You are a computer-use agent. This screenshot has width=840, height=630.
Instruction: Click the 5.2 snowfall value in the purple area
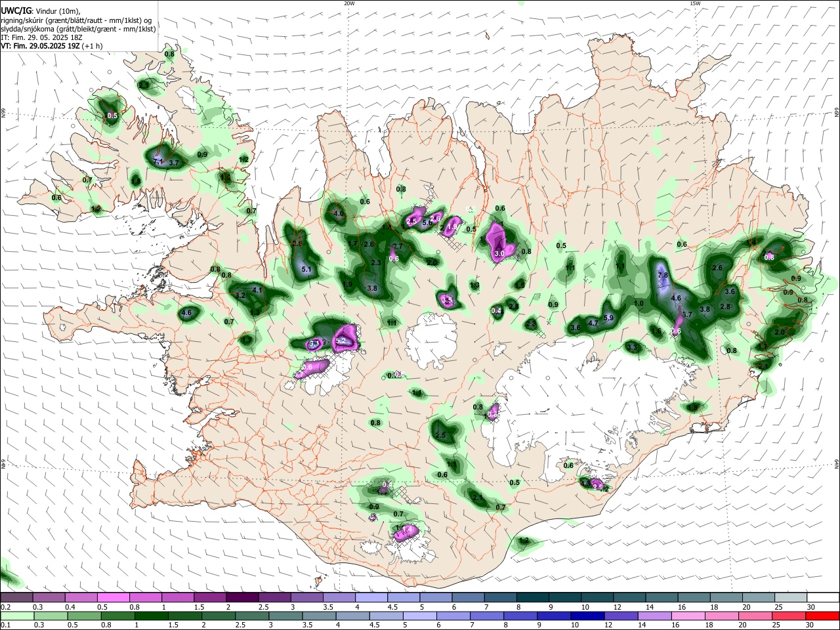(x=341, y=341)
